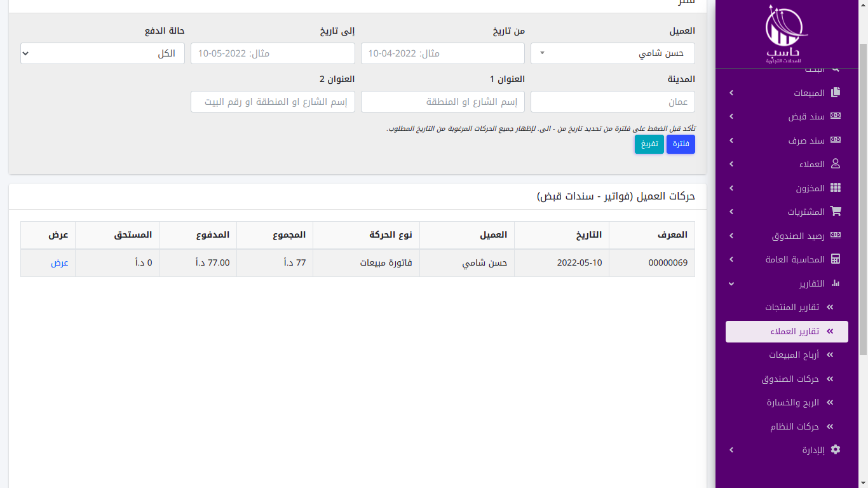Open the العملاء customers icon
The image size is (868, 488).
click(x=836, y=164)
